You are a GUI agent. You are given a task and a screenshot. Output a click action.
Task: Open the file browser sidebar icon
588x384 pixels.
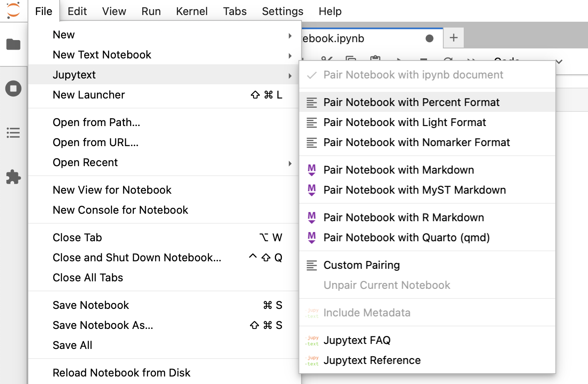point(13,44)
